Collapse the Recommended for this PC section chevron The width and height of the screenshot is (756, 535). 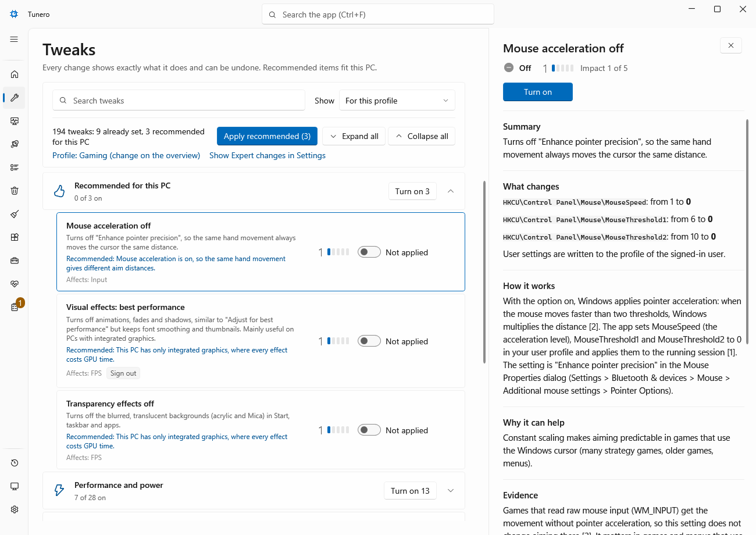[x=451, y=191]
